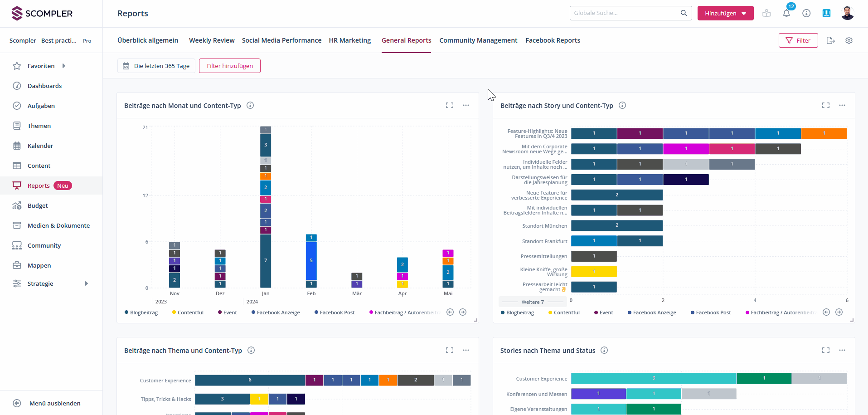Screen dimensions: 868x415
Task: Open more options for Beiträge nach Story chart
Action: click(842, 105)
